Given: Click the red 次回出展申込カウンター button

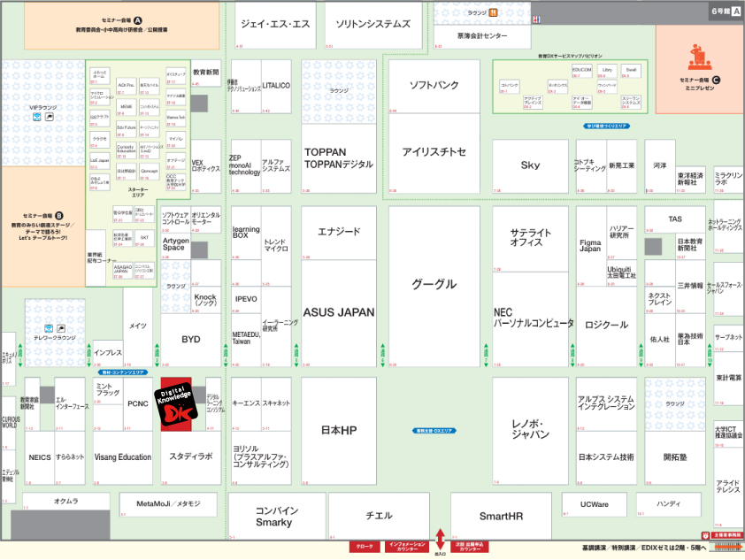Looking at the screenshot, I should [x=470, y=547].
